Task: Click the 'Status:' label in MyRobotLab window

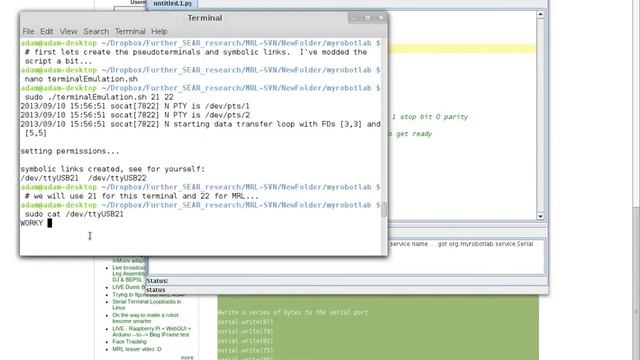Action: (x=157, y=281)
